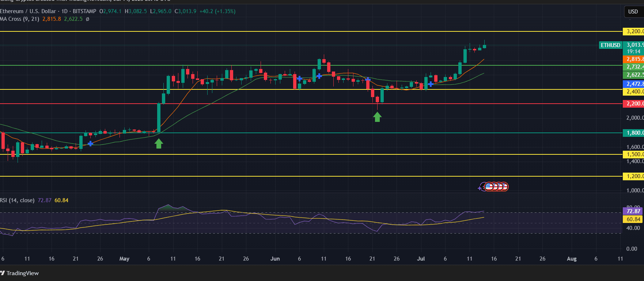This screenshot has width=644, height=281.
Task: Click the yellow 1,500.0 price-scale label
Action: 633,154
